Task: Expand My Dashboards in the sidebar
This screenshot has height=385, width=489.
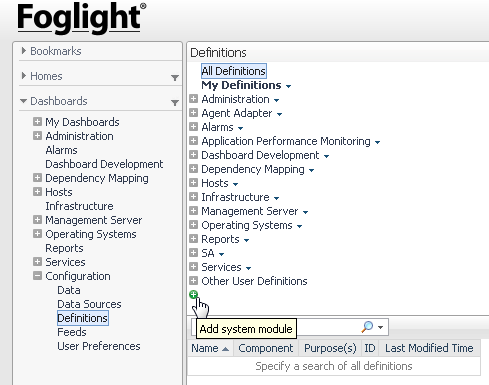Action: (37, 122)
